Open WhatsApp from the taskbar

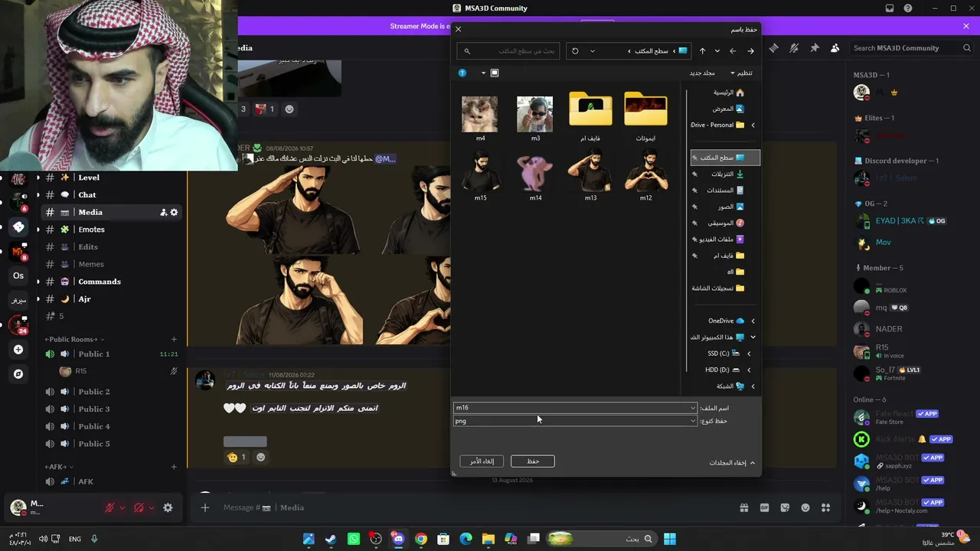(x=353, y=539)
